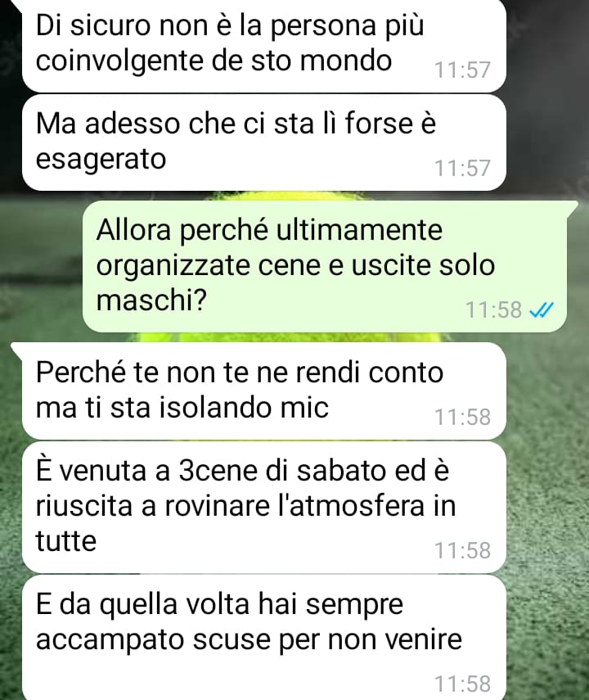
Task: Tap the word 'maschi?' in the green bubble
Action: pyautogui.click(x=151, y=300)
